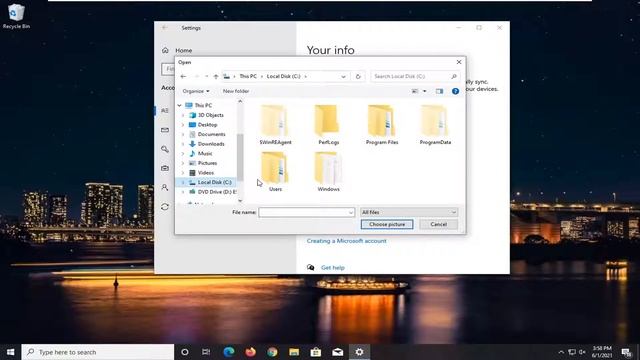The image size is (640, 360).
Task: Expand the Documents tree node
Action: tap(183, 134)
